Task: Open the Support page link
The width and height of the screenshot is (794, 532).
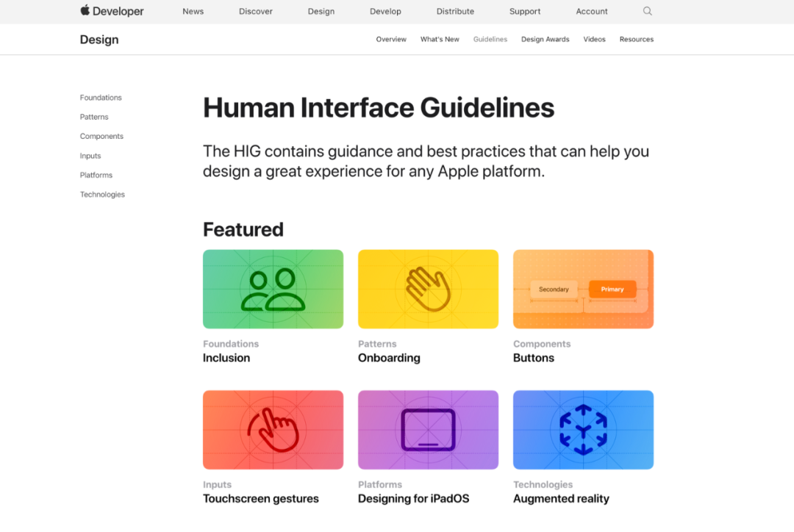Action: (525, 11)
